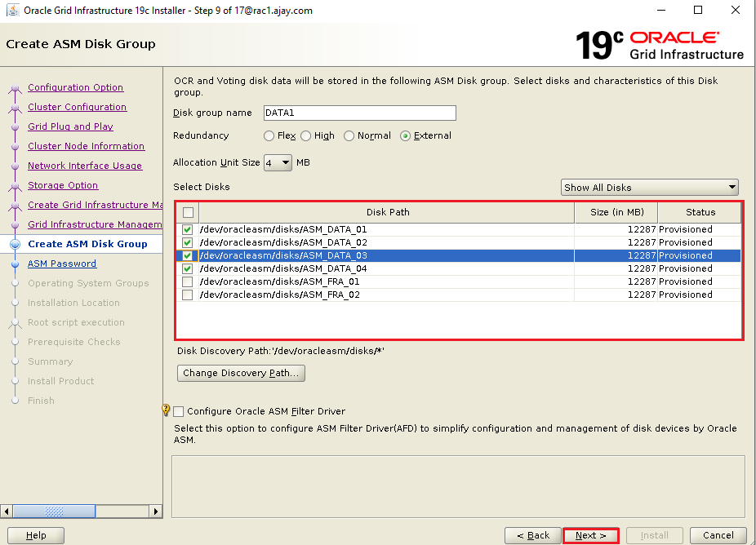Open Grid Plug and Play step
This screenshot has height=545, width=756.
pyautogui.click(x=70, y=126)
